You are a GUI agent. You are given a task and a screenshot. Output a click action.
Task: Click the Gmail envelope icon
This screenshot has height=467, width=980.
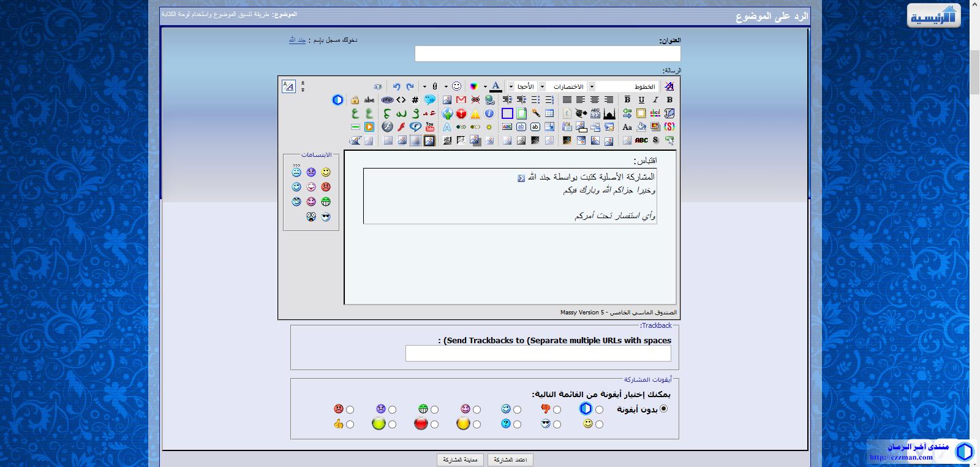461,100
